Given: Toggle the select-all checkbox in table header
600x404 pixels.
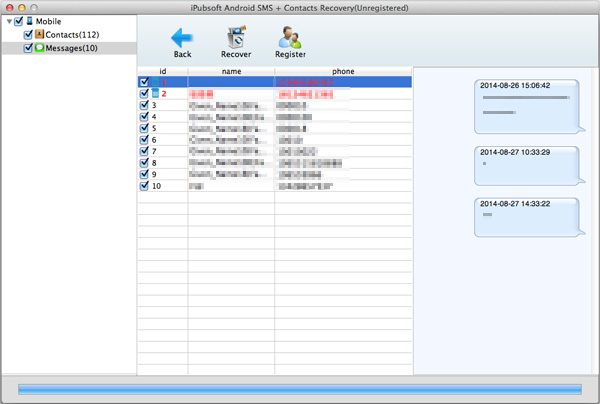Looking at the screenshot, I should click(x=144, y=72).
